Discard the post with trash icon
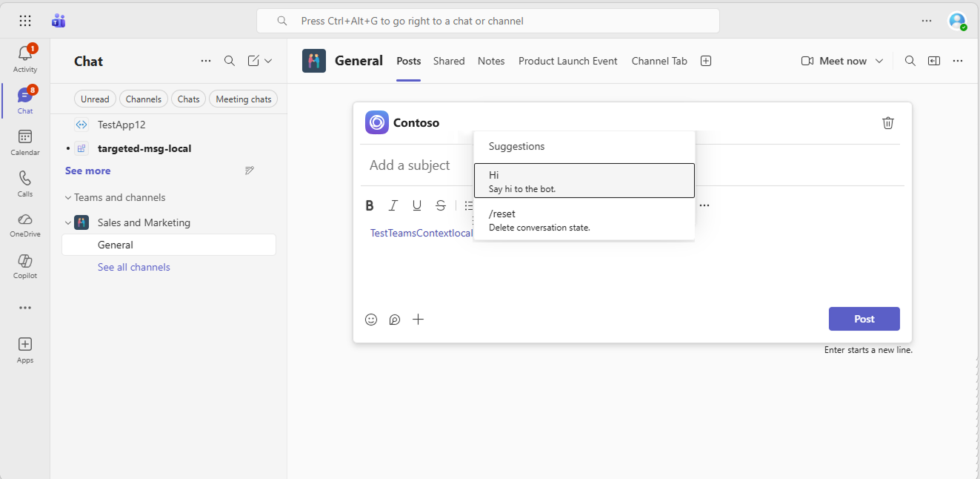The width and height of the screenshot is (980, 479). (888, 122)
